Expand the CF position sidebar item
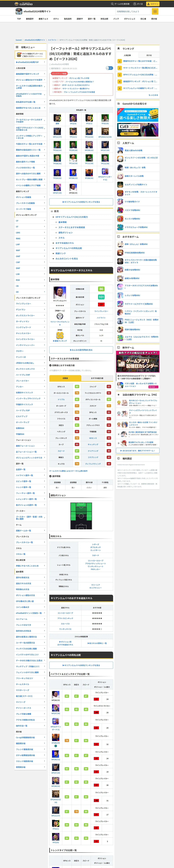 click(x=30, y=221)
